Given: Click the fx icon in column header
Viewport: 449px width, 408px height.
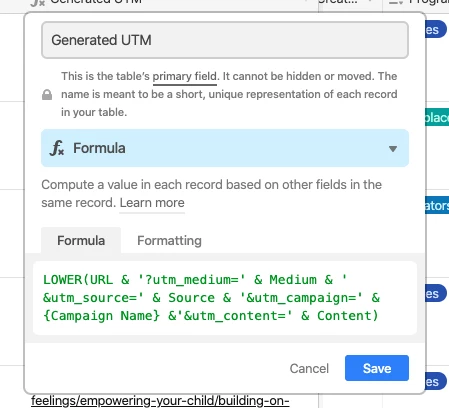Looking at the screenshot, I should pyautogui.click(x=37, y=3).
